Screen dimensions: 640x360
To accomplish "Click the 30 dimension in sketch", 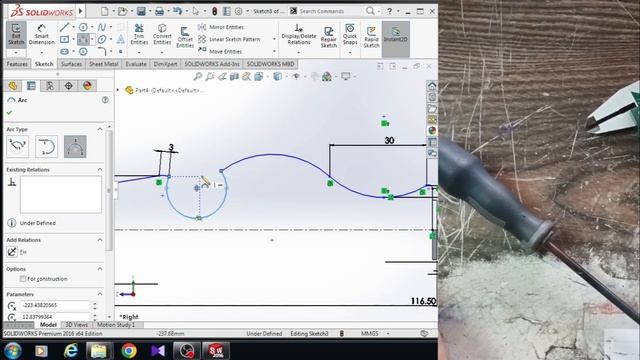I will [x=389, y=140].
